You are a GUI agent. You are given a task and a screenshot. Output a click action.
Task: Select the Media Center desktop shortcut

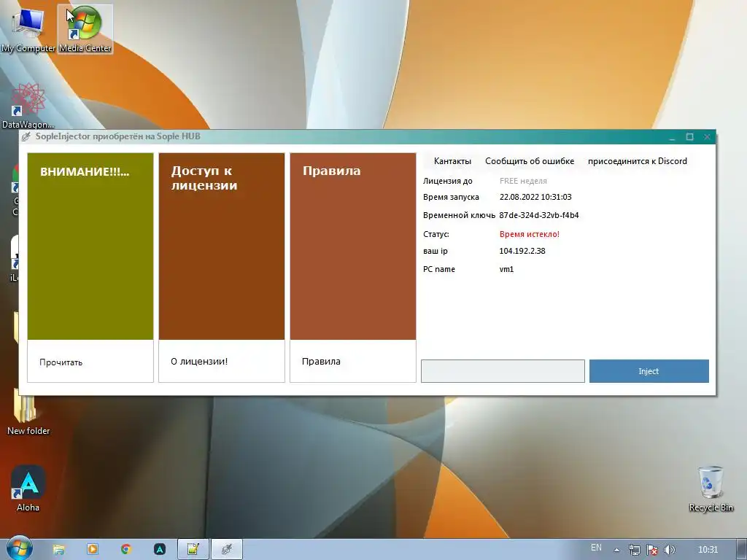(x=85, y=29)
